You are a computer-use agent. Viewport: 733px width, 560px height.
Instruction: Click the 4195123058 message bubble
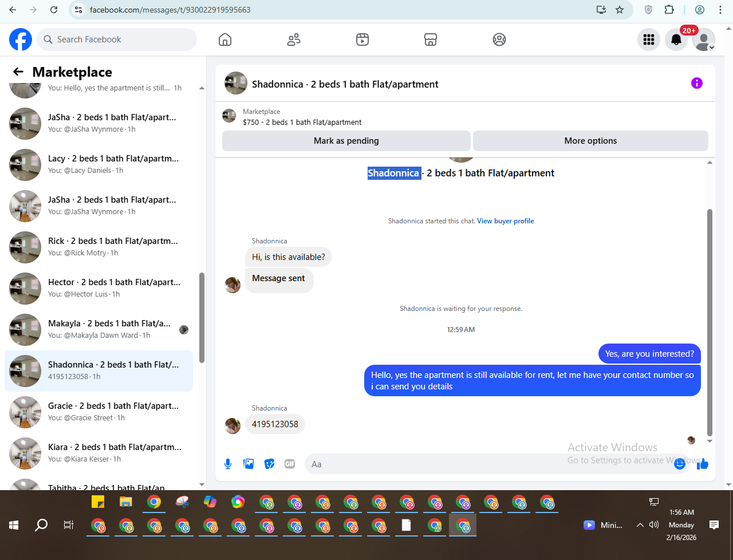(x=275, y=424)
